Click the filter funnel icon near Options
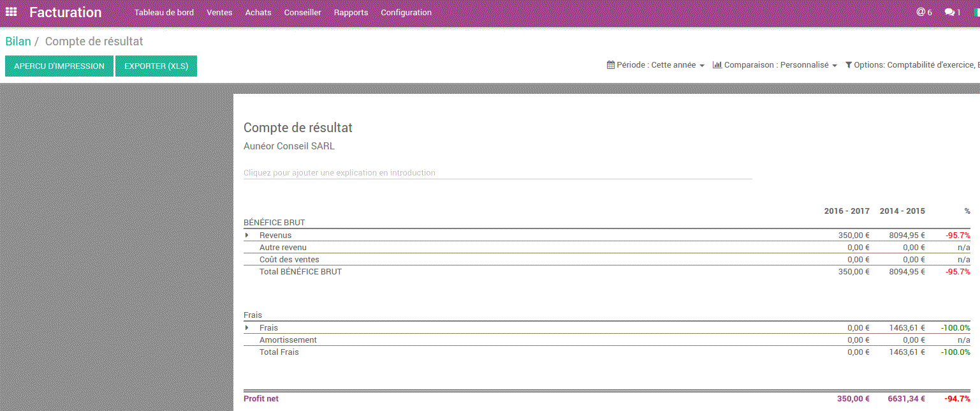This screenshot has width=980, height=411. pos(848,64)
